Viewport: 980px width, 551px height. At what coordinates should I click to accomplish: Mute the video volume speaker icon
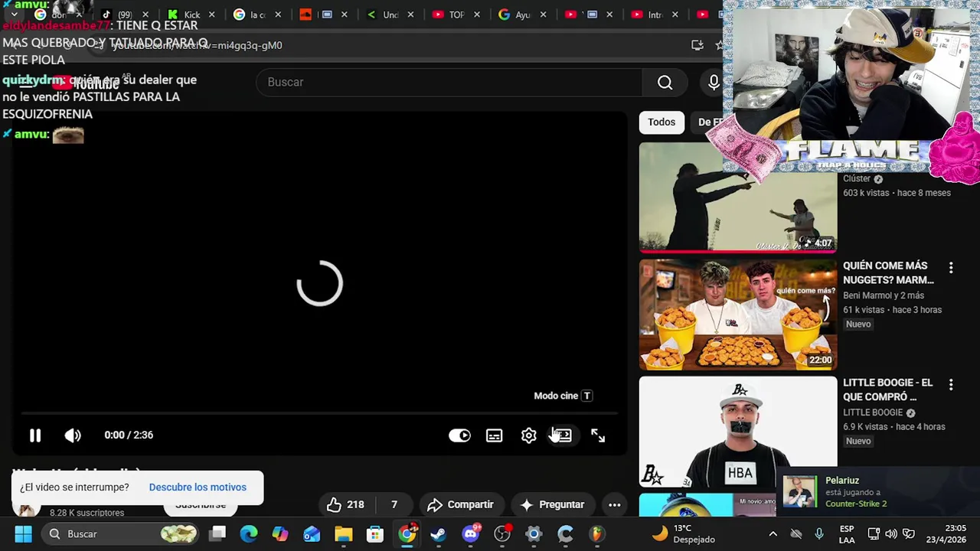73,435
